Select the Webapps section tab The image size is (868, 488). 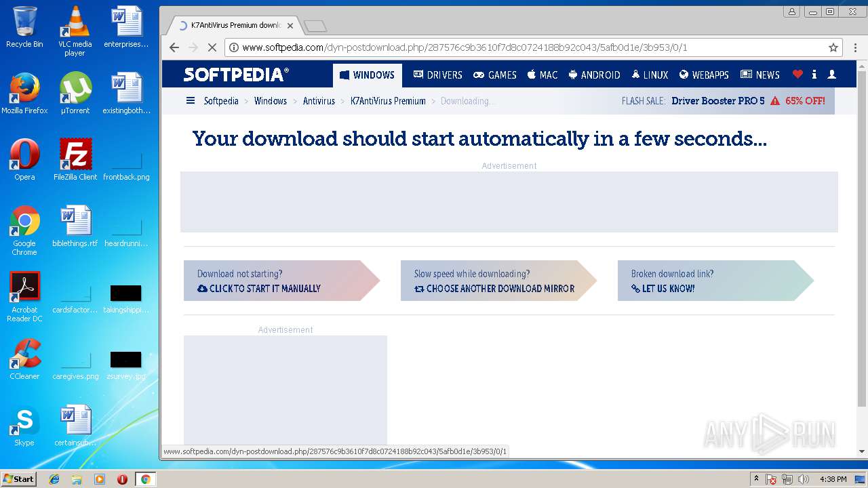pyautogui.click(x=704, y=75)
